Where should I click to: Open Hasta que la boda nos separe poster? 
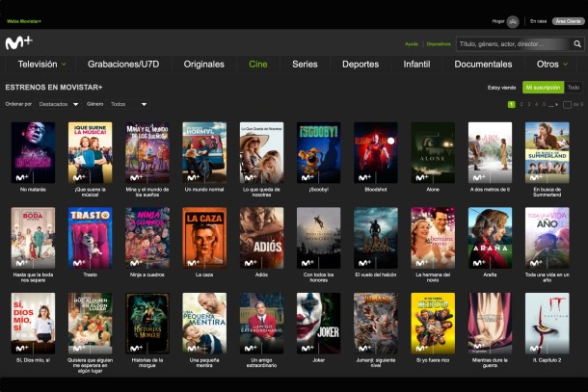33,238
